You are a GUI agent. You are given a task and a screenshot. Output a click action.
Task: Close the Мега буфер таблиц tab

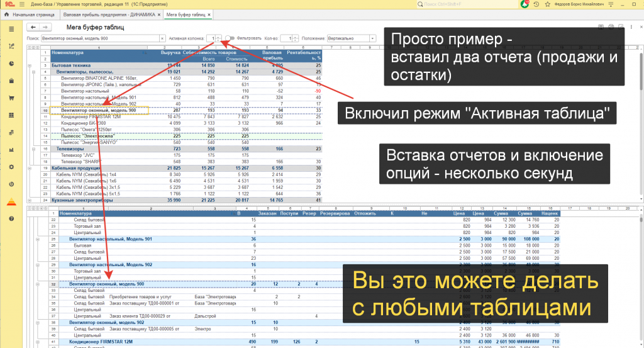tap(209, 14)
